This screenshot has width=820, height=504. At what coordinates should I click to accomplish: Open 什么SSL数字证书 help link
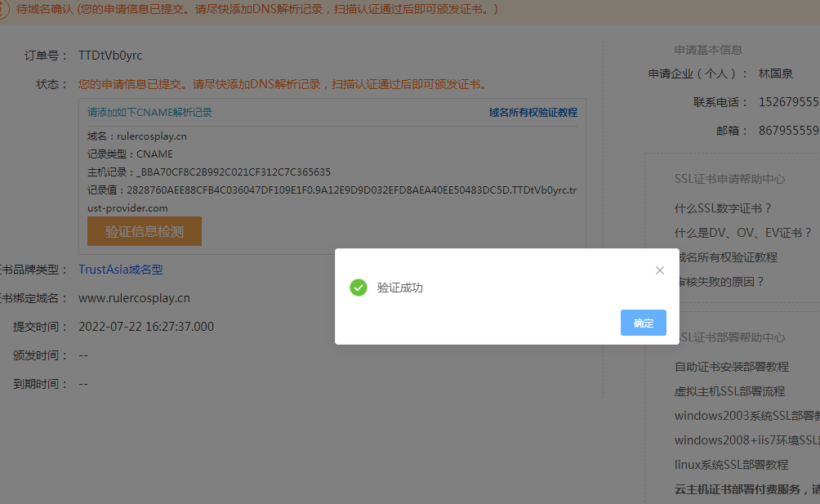(724, 208)
